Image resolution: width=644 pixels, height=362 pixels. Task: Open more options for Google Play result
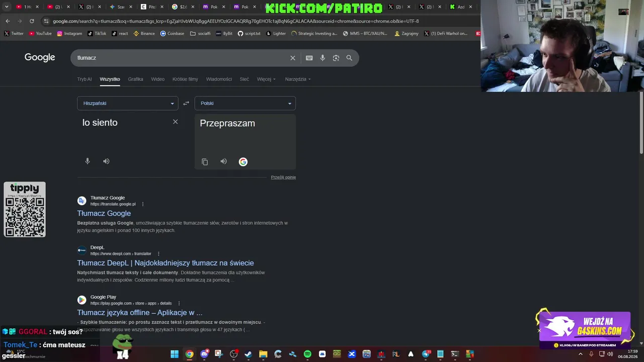pos(179,303)
